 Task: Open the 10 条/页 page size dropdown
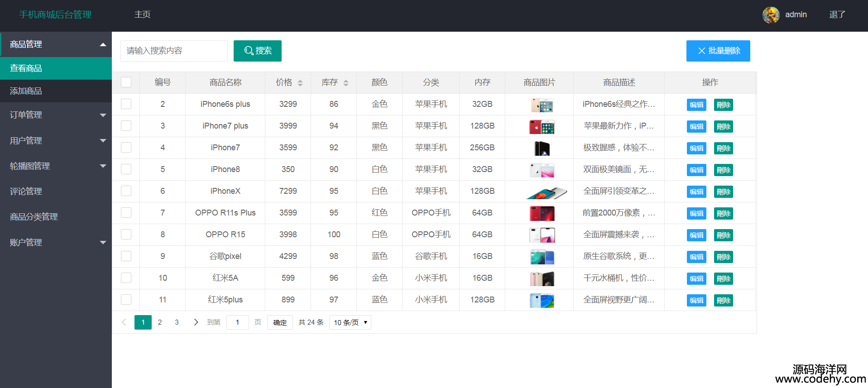[350, 322]
